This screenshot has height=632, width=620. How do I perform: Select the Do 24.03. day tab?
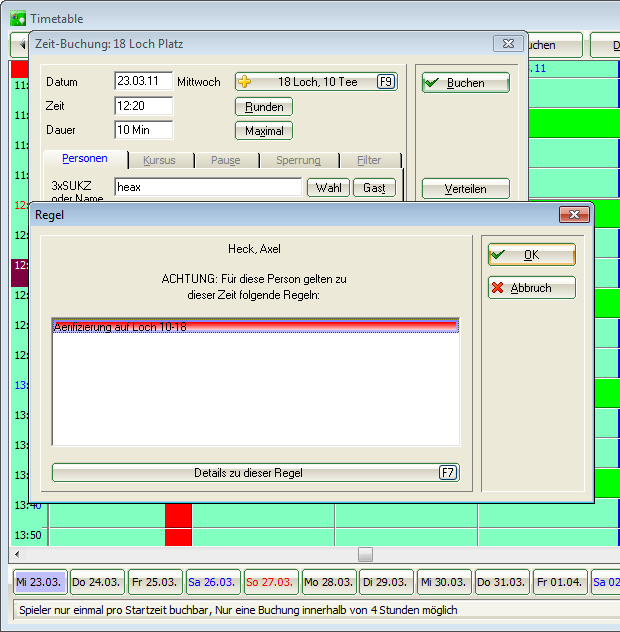(95, 582)
